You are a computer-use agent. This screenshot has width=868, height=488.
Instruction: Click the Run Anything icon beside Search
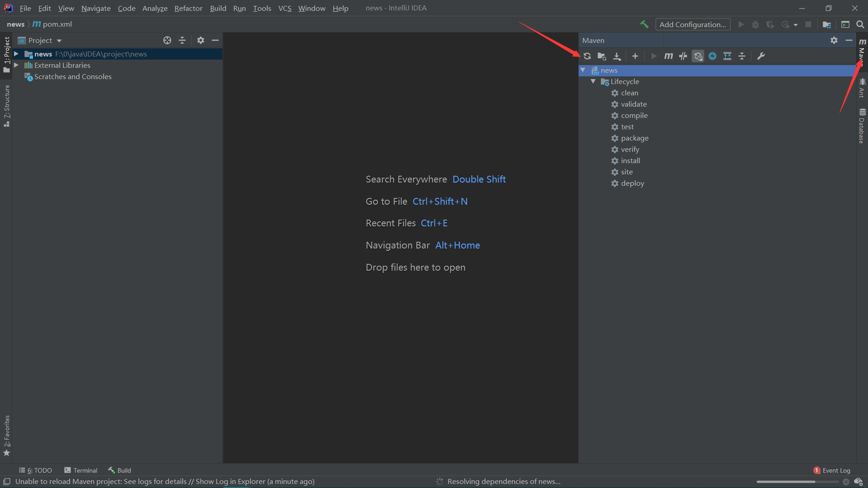click(x=845, y=24)
